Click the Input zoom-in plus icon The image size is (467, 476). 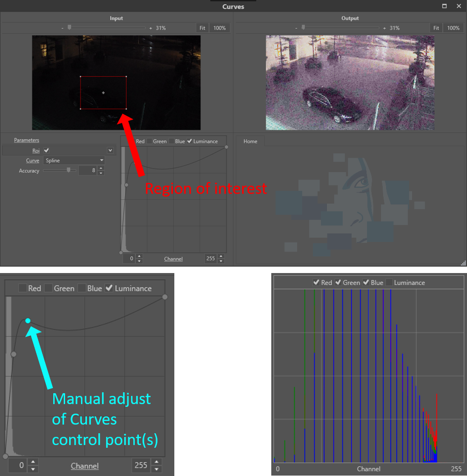[x=150, y=28]
